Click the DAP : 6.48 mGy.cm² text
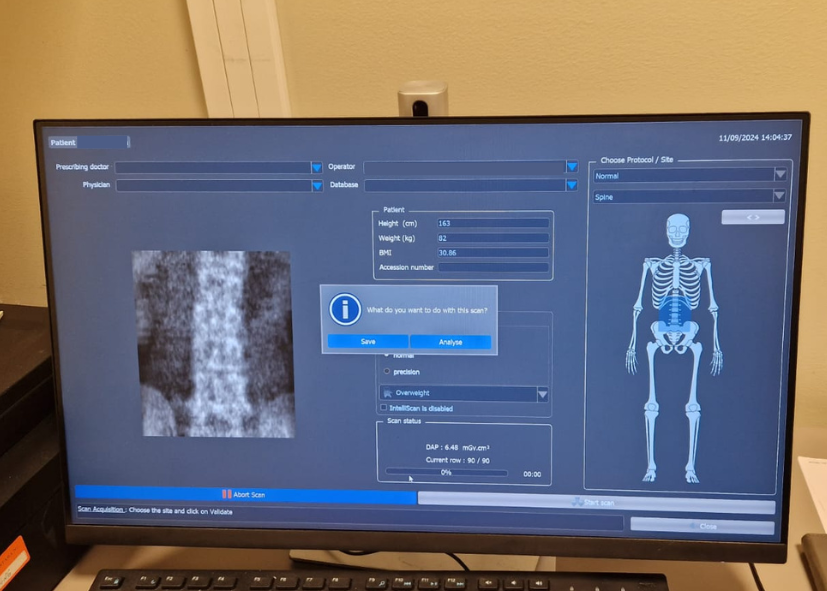The height and width of the screenshot is (591, 827). (457, 447)
